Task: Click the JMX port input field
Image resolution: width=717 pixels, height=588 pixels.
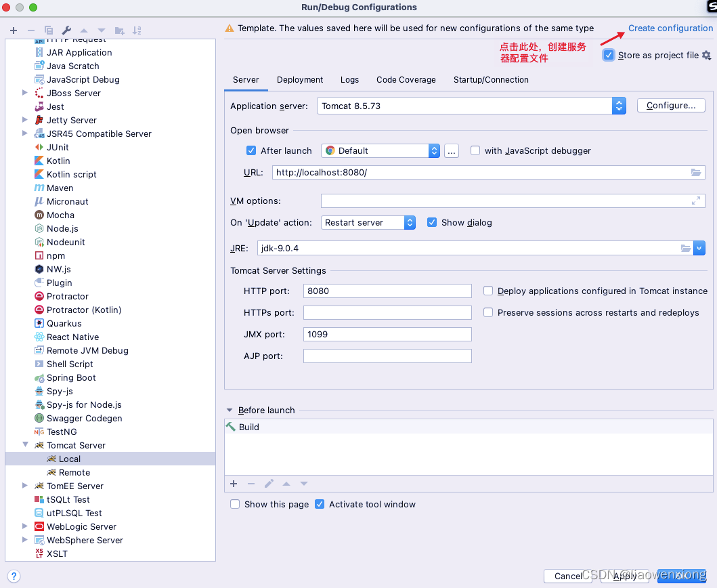Action: pos(387,335)
